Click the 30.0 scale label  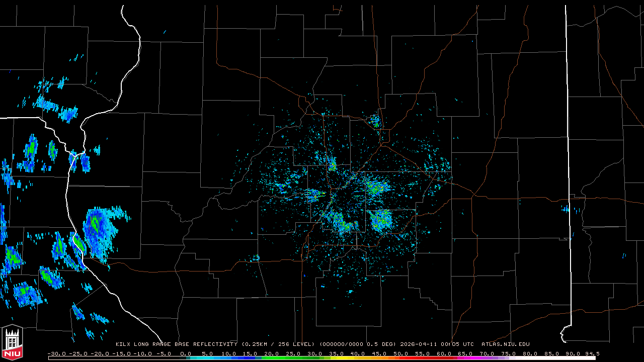click(x=315, y=354)
